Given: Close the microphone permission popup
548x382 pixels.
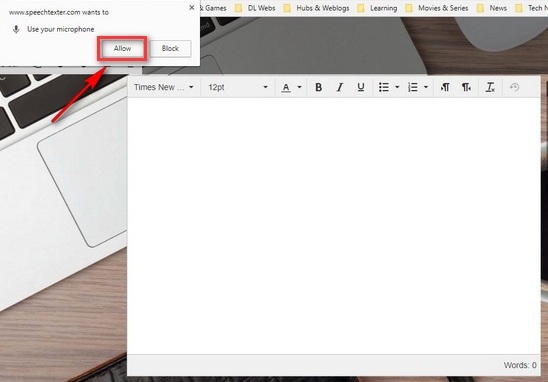Looking at the screenshot, I should click(x=192, y=7).
